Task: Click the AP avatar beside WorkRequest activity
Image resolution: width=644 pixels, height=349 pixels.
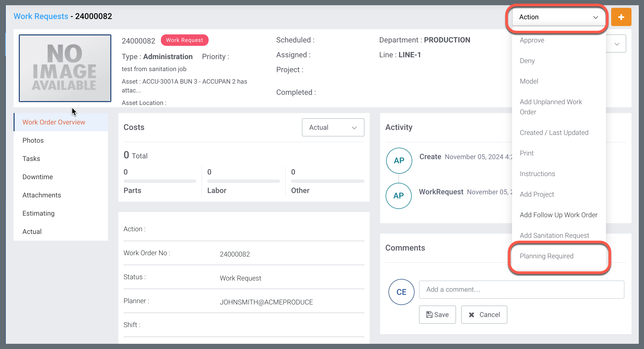Action: click(398, 196)
